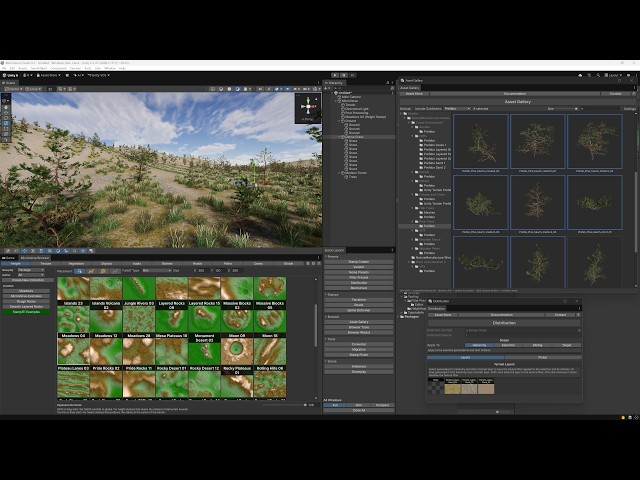The height and width of the screenshot is (480, 640).
Task: Click the Hierarchy plus create button
Action: point(326,88)
